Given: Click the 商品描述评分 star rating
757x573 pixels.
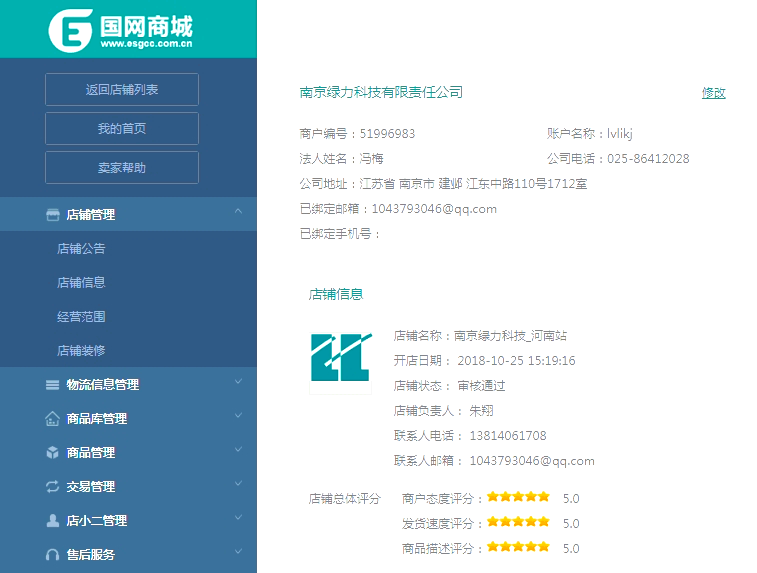Looking at the screenshot, I should tap(518, 546).
